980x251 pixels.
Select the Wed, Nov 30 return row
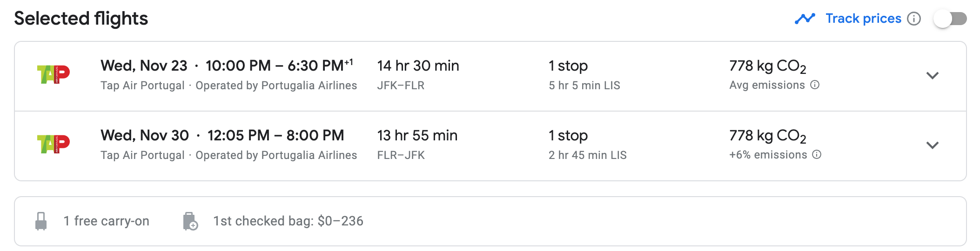pos(490,146)
